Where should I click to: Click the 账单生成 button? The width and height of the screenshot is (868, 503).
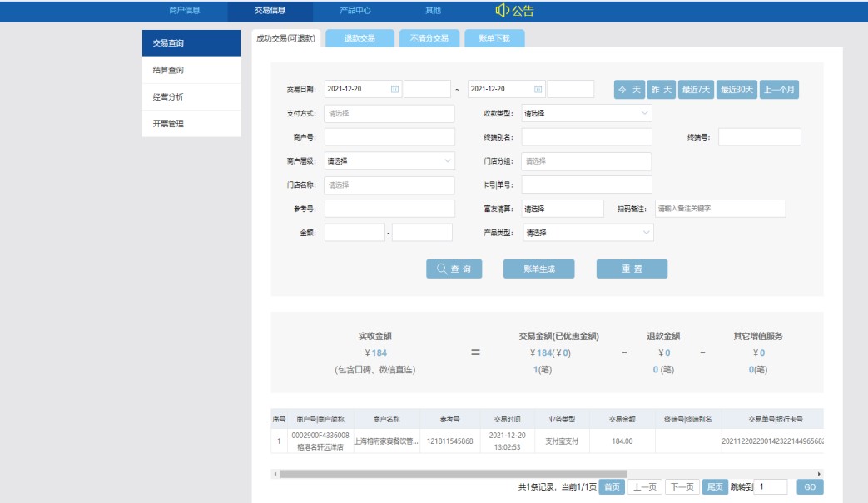tap(538, 269)
